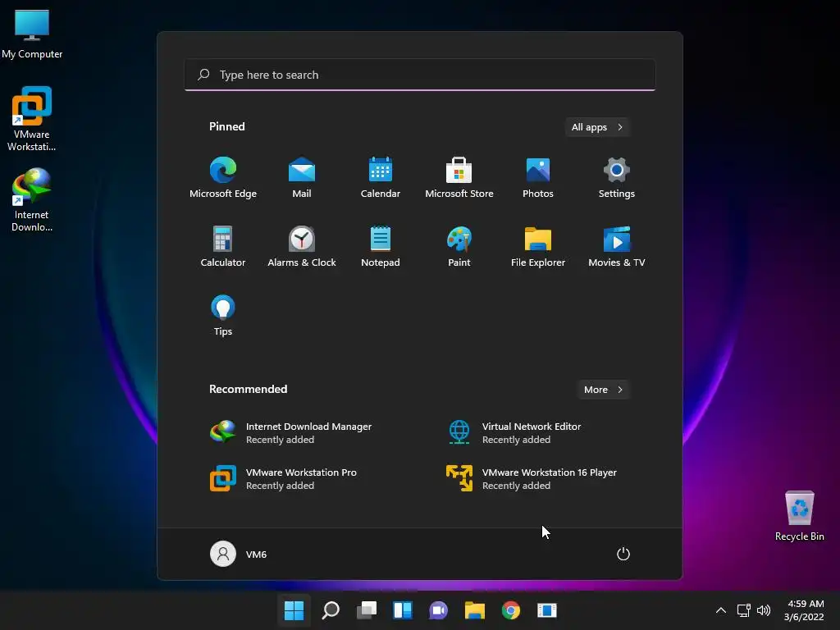Open the Calendar app
This screenshot has width=840, height=630.
pyautogui.click(x=381, y=178)
